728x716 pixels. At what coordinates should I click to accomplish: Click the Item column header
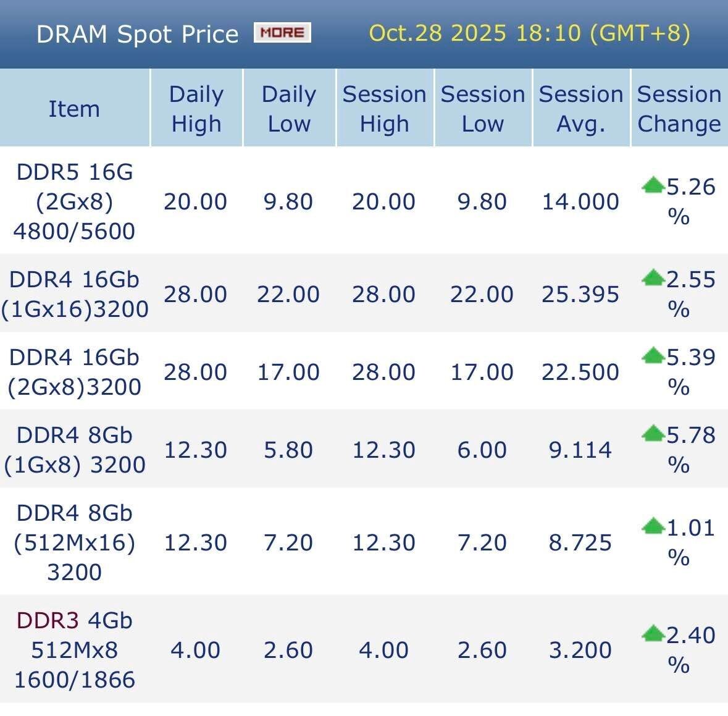74,109
